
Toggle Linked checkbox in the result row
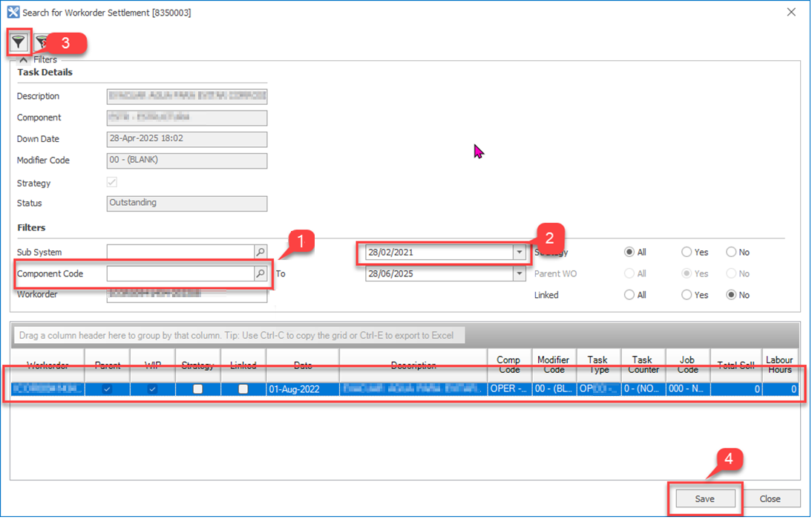(243, 389)
